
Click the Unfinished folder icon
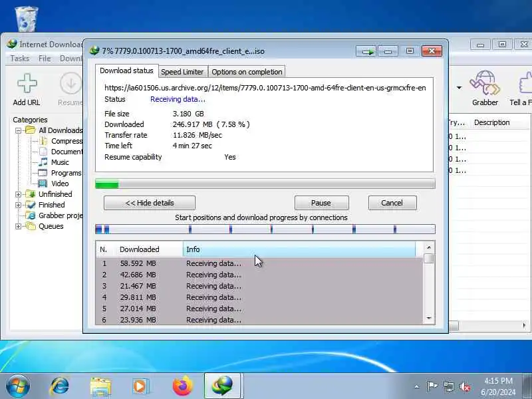coord(31,194)
